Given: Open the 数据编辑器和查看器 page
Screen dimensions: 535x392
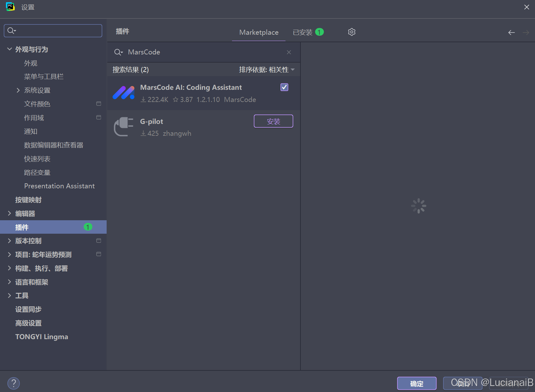Looking at the screenshot, I should click(x=53, y=145).
